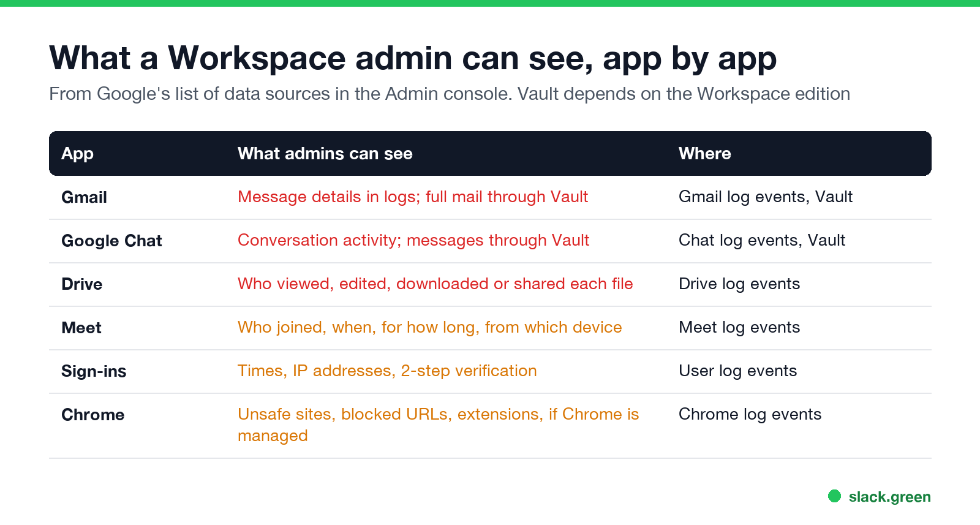Click the green dot logo beside slack.green
Screen dimensions: 980x525
pyautogui.click(x=835, y=496)
